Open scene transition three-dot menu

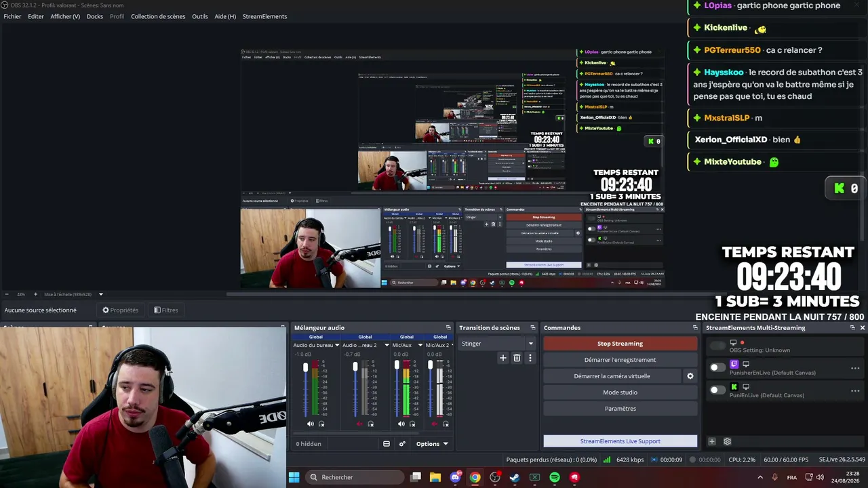(x=530, y=358)
